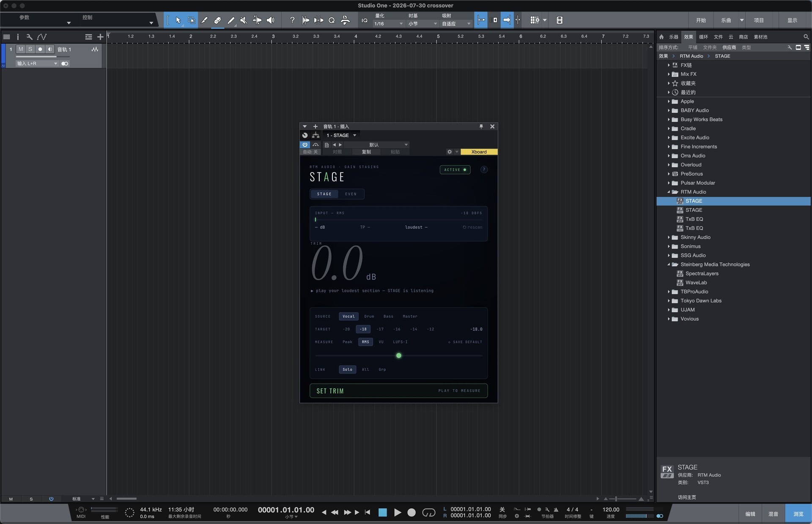The height and width of the screenshot is (524, 812).
Task: Expand the Apple vendor folder
Action: [x=669, y=101]
